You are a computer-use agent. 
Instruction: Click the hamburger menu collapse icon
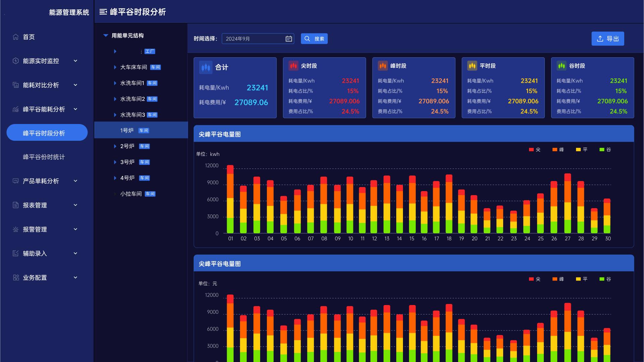pos(103,12)
